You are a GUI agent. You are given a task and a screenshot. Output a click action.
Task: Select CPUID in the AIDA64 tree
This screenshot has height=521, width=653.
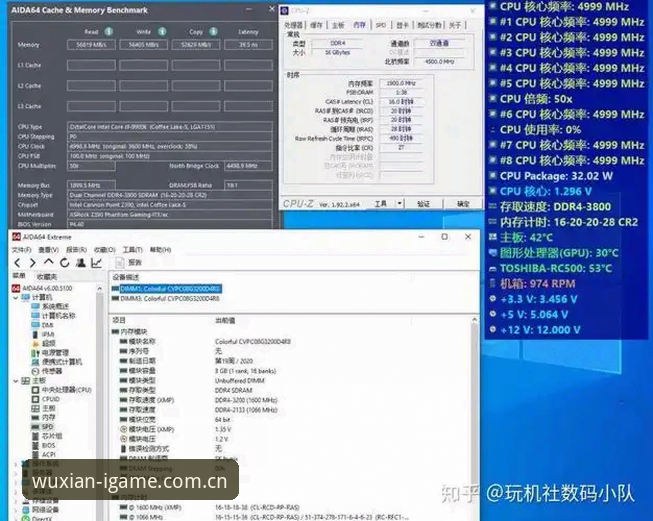point(46,399)
